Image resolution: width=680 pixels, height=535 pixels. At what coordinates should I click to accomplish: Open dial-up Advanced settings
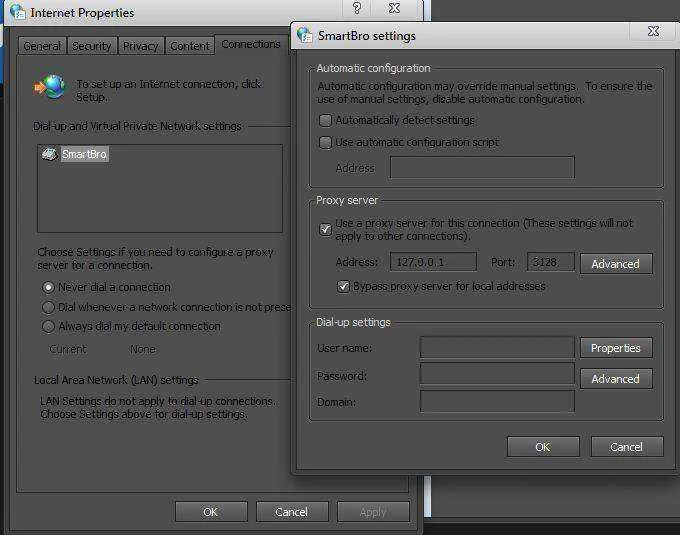coord(616,378)
